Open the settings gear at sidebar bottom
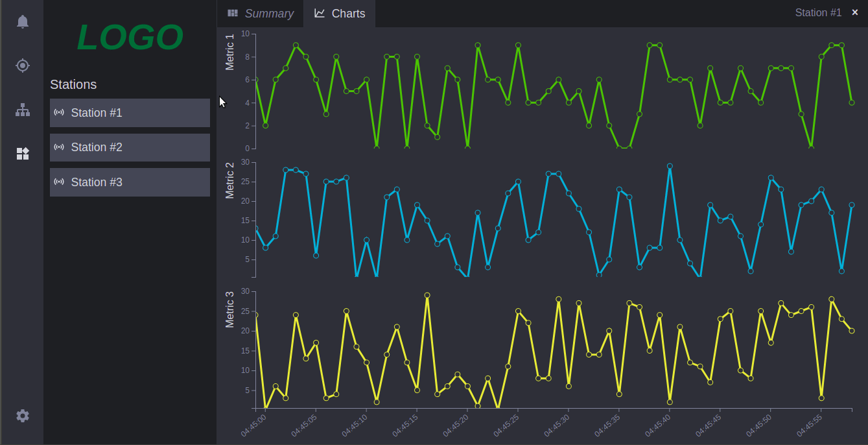Viewport: 868px width, 445px height. coord(23,415)
